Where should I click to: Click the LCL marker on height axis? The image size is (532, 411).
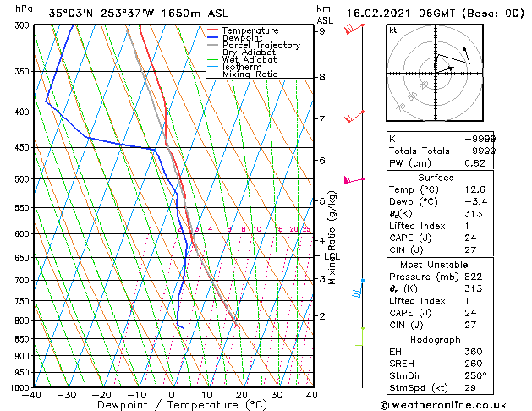[330, 256]
